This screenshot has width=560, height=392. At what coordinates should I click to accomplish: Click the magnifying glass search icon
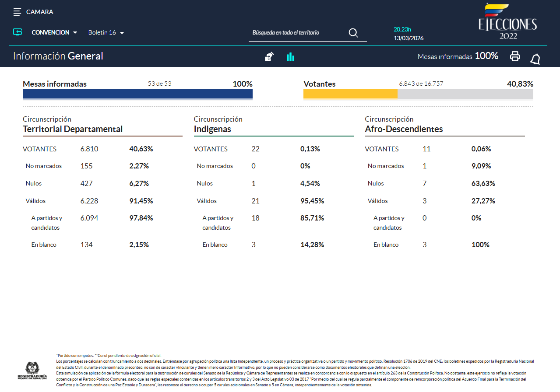[x=353, y=33]
